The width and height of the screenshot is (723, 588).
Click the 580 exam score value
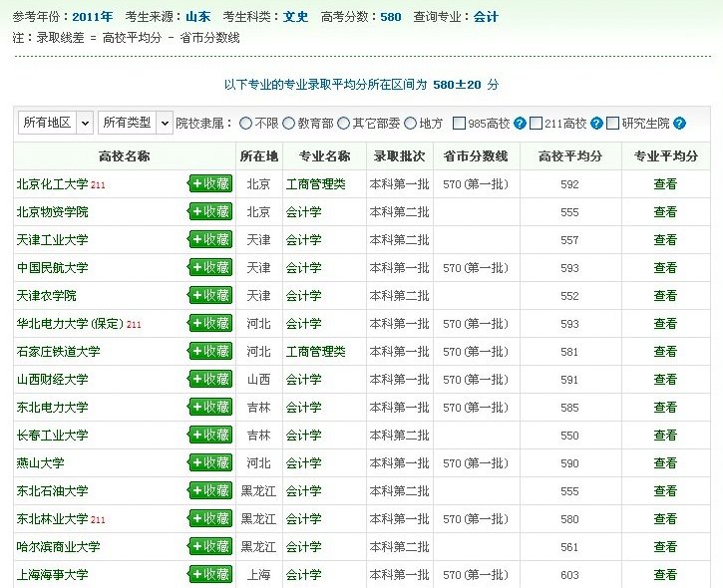[391, 17]
